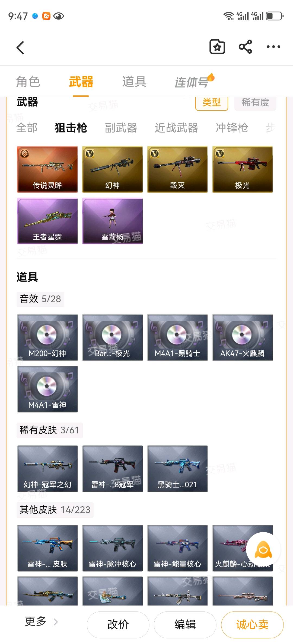Tap the favorite star bookmark icon
The width and height of the screenshot is (293, 644).
[x=217, y=47]
